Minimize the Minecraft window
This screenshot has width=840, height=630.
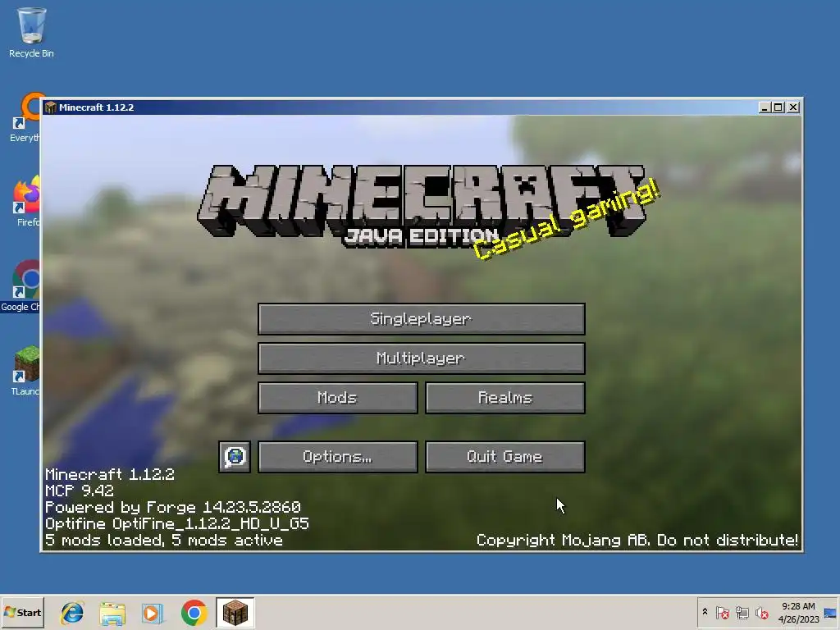click(x=765, y=107)
